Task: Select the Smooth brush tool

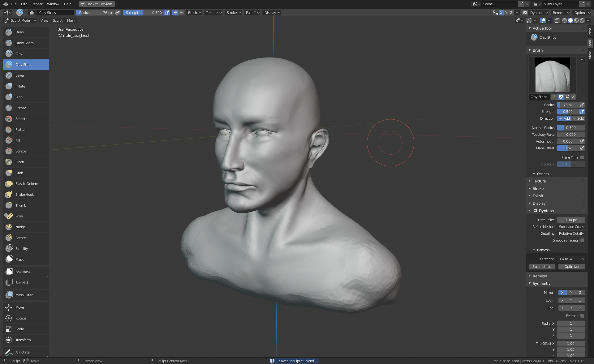Action: [x=21, y=119]
